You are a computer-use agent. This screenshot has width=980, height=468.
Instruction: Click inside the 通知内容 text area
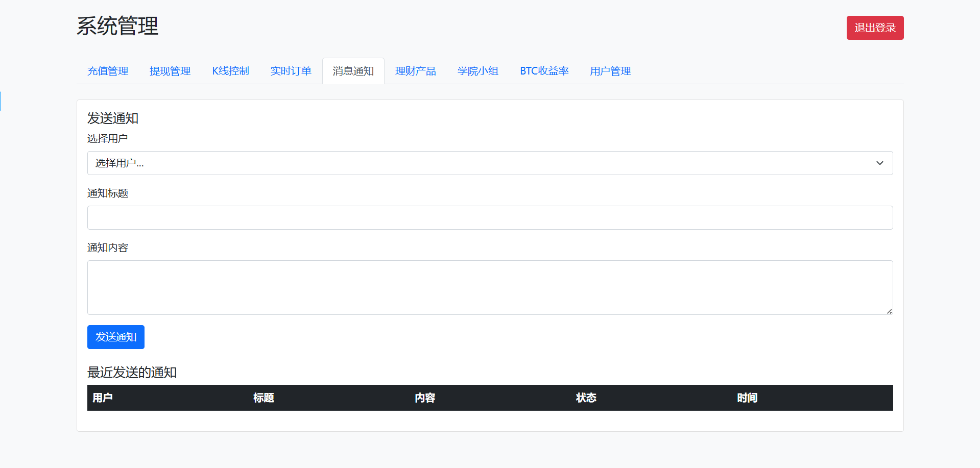(x=490, y=287)
